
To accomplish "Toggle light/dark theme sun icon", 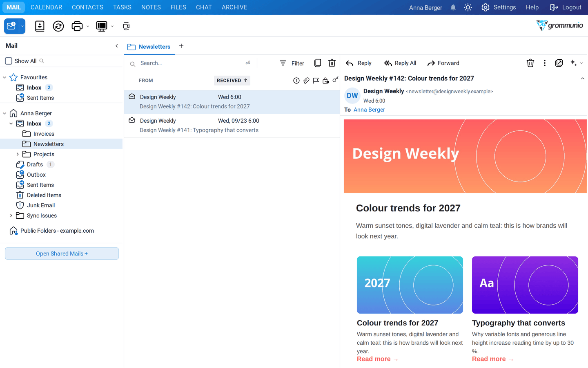I will (x=468, y=7).
